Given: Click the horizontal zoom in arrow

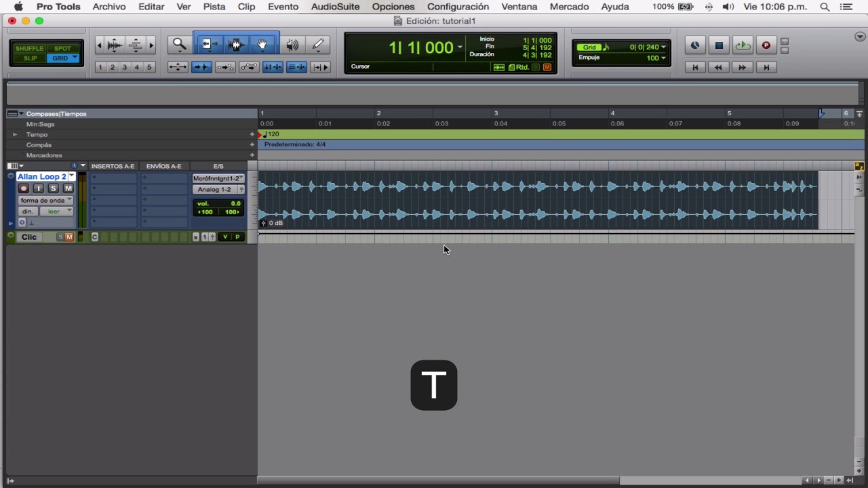Looking at the screenshot, I should 151,45.
